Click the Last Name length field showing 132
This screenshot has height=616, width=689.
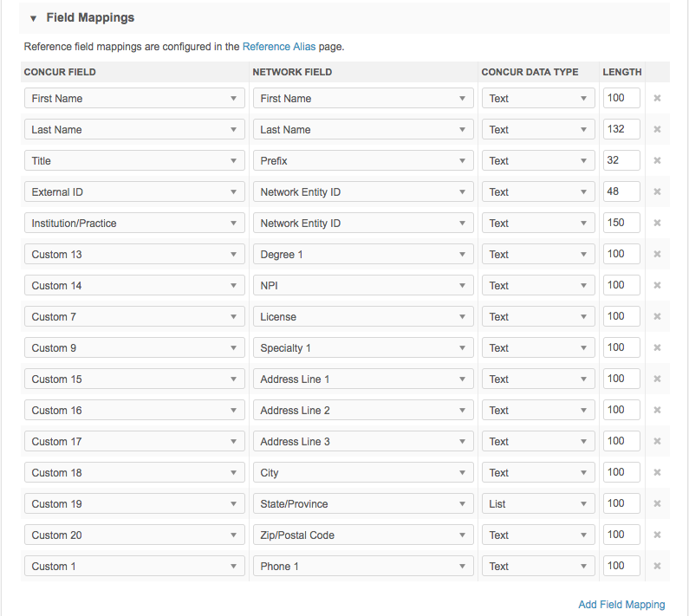click(x=621, y=129)
